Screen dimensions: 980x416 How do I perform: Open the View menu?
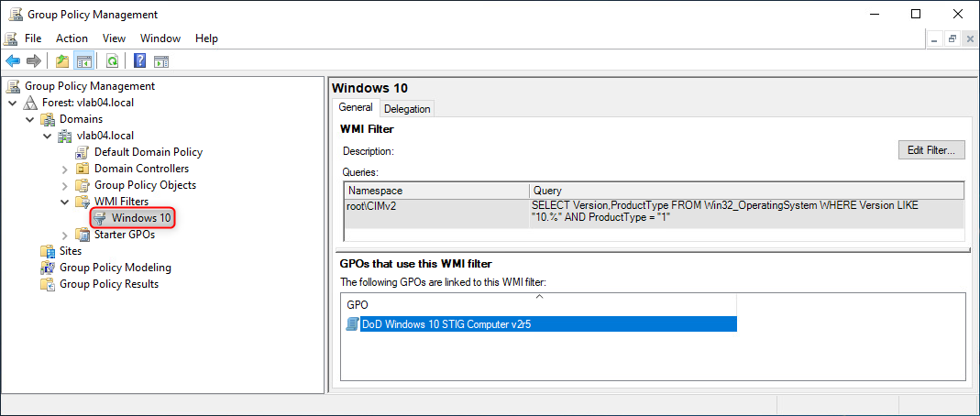click(114, 38)
